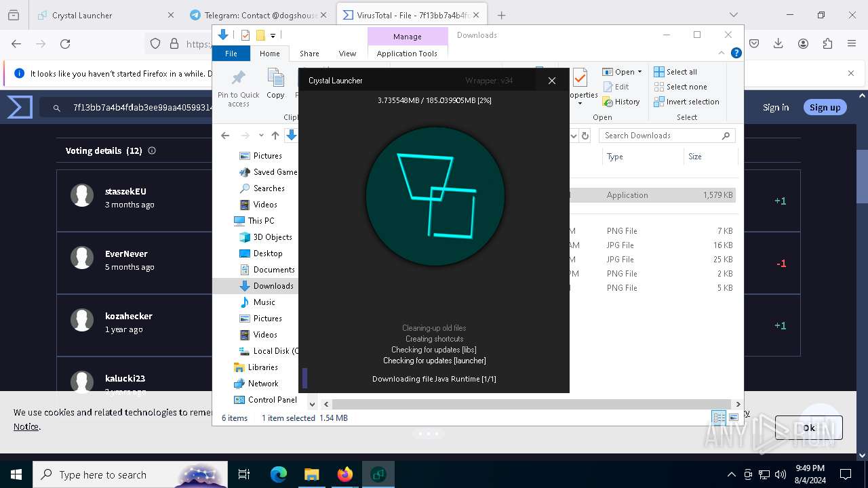Open File Explorer taskbar icon
The image size is (868, 488).
click(312, 474)
